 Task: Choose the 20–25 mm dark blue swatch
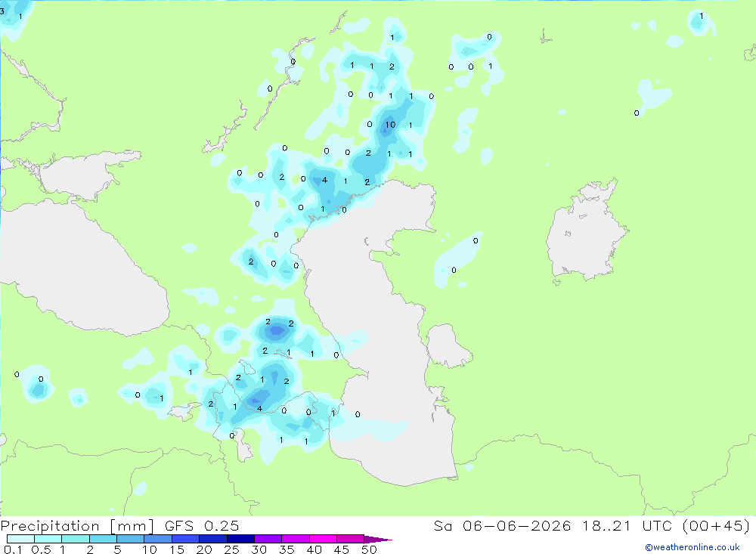tap(213, 539)
